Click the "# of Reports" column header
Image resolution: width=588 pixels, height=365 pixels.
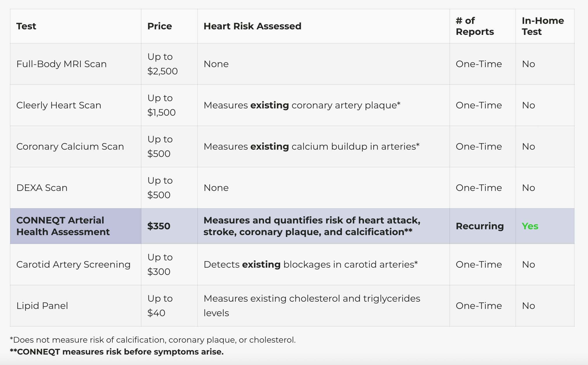[x=475, y=26]
